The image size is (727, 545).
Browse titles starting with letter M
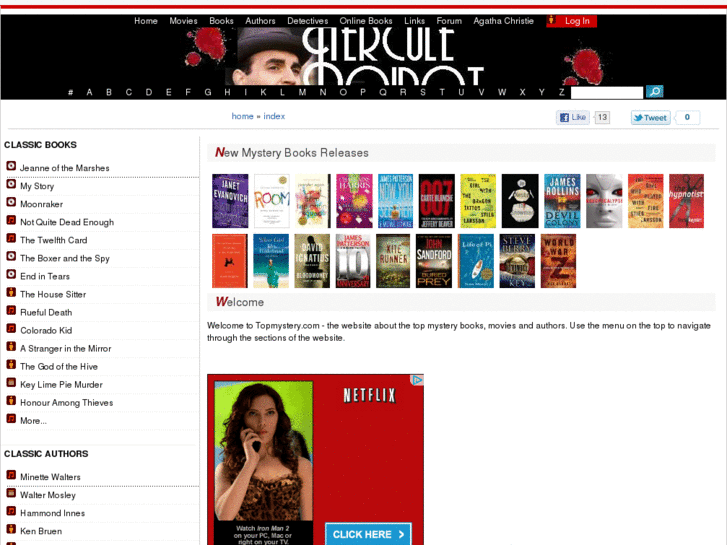pos(302,92)
